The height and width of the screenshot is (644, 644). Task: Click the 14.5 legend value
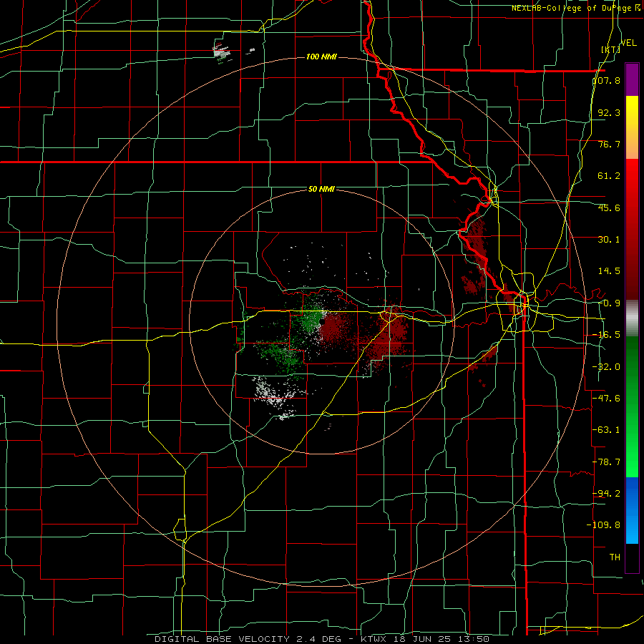pyautogui.click(x=609, y=271)
